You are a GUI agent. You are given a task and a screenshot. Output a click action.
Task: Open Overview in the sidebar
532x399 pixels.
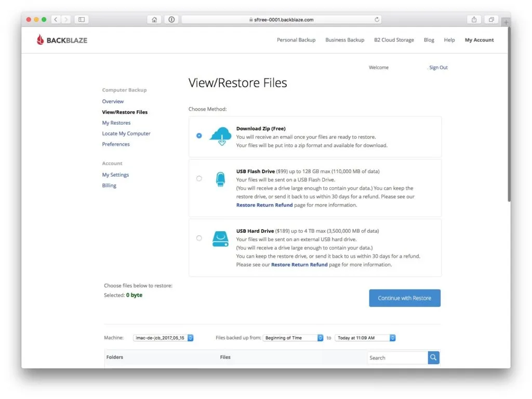pyautogui.click(x=113, y=101)
